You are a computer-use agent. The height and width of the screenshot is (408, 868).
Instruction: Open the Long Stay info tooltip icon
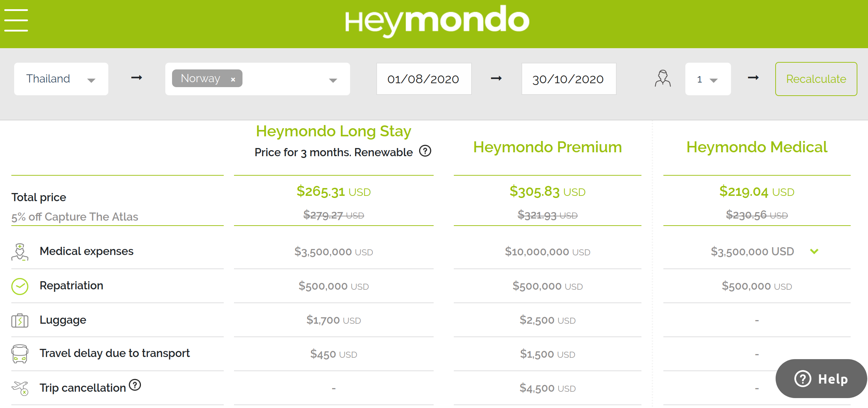425,151
